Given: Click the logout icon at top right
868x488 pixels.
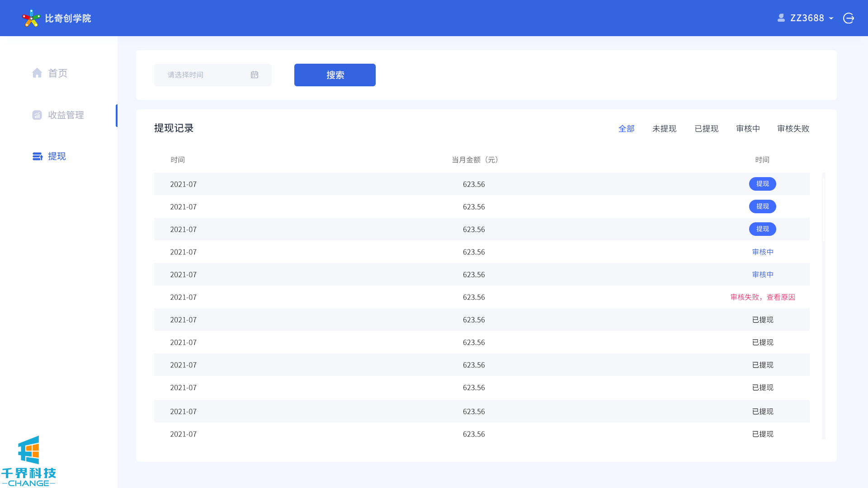Looking at the screenshot, I should [849, 18].
